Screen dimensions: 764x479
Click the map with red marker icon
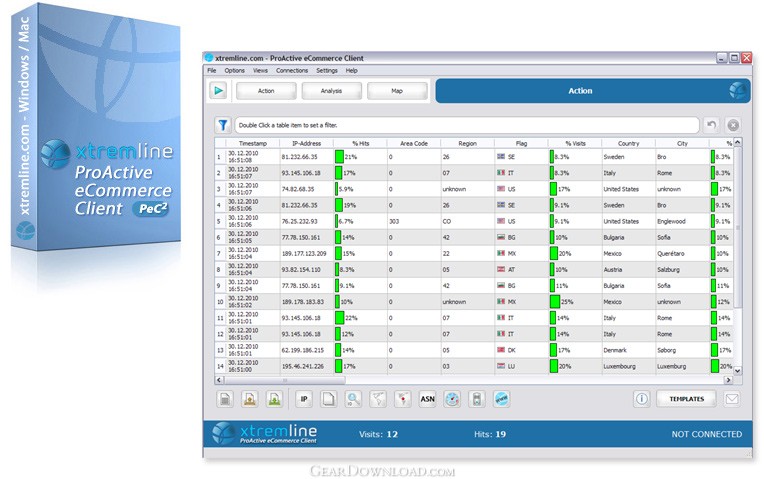tap(403, 399)
